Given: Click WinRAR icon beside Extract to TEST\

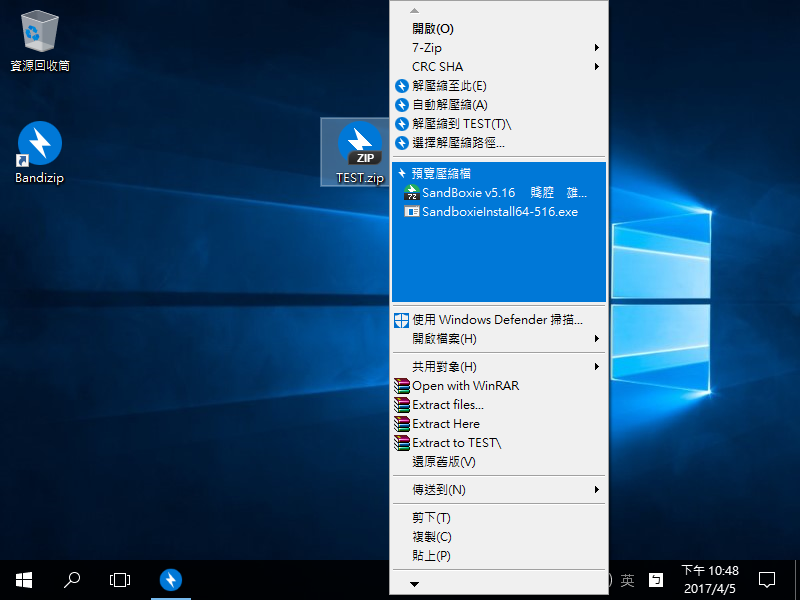Looking at the screenshot, I should [402, 442].
